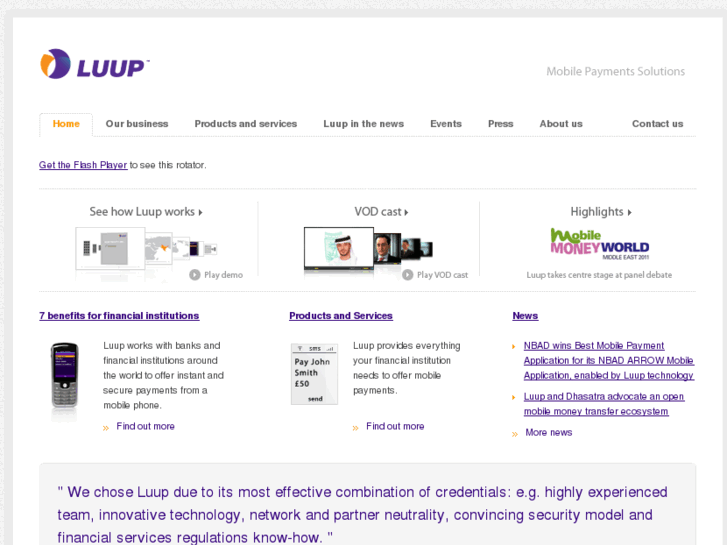727x545 pixels.
Task: Click the More news link
Action: [x=548, y=432]
